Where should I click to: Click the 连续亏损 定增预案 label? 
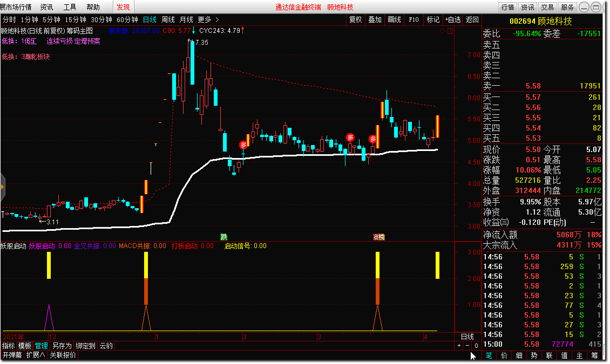click(x=73, y=41)
